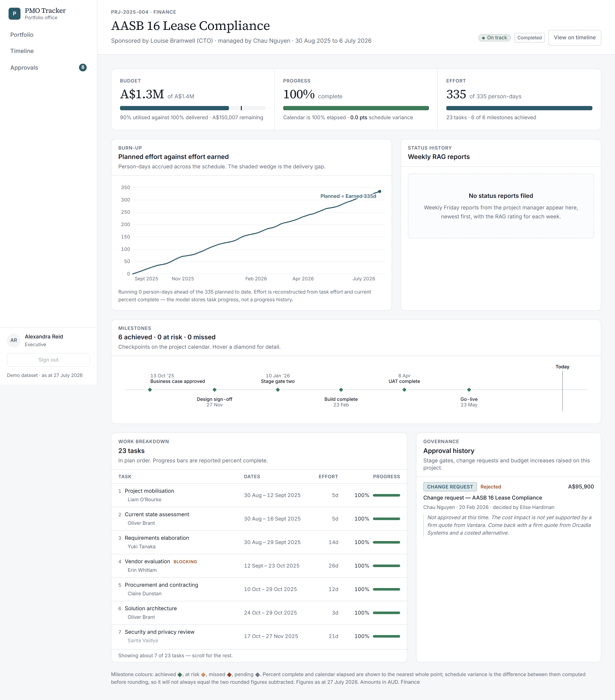Click the Rejected status label
Screen dimensions: 615x700
pos(491,487)
